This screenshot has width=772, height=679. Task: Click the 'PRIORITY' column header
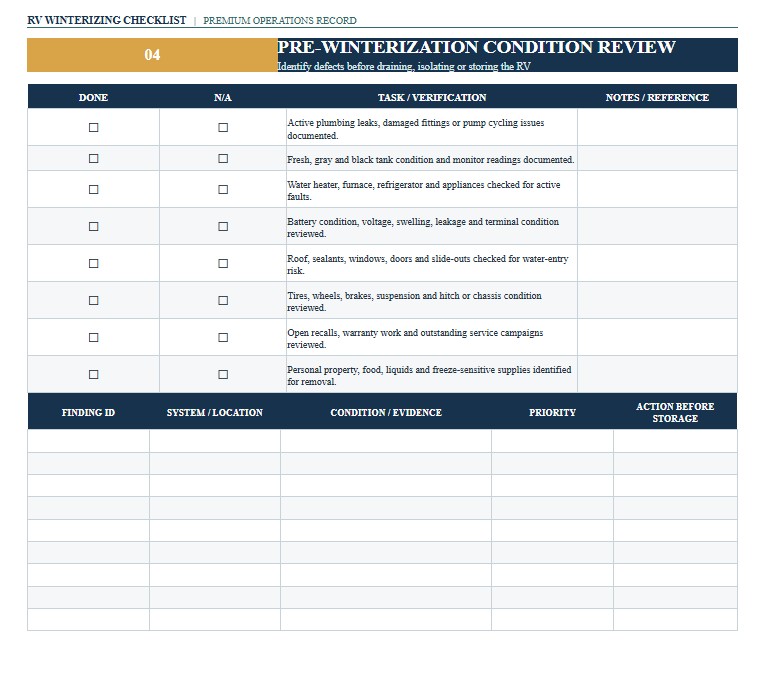552,413
